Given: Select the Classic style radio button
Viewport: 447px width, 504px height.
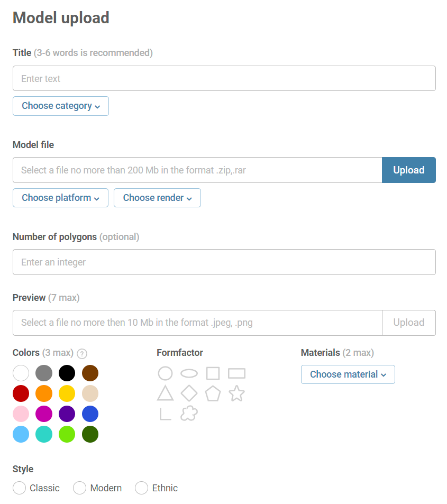Looking at the screenshot, I should tap(20, 488).
